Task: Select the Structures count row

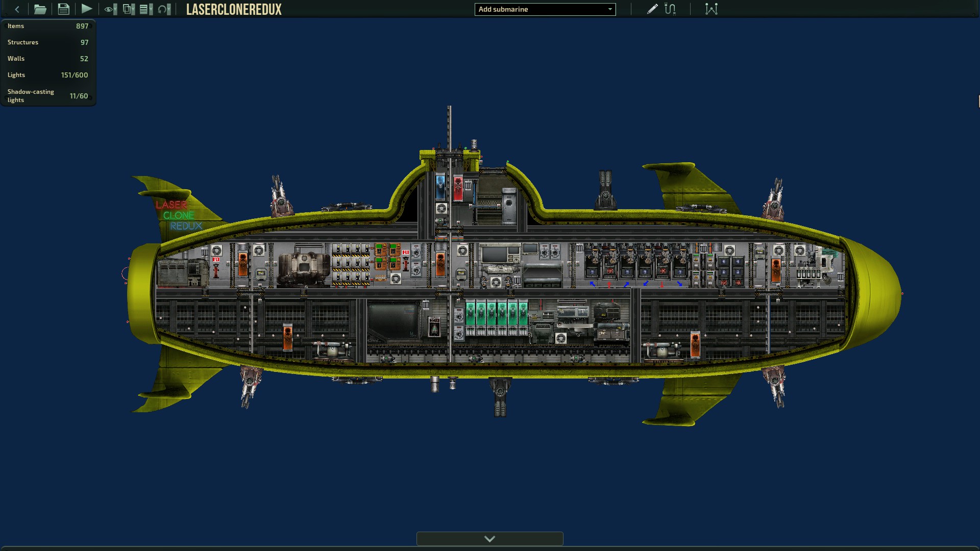Action: (x=48, y=42)
